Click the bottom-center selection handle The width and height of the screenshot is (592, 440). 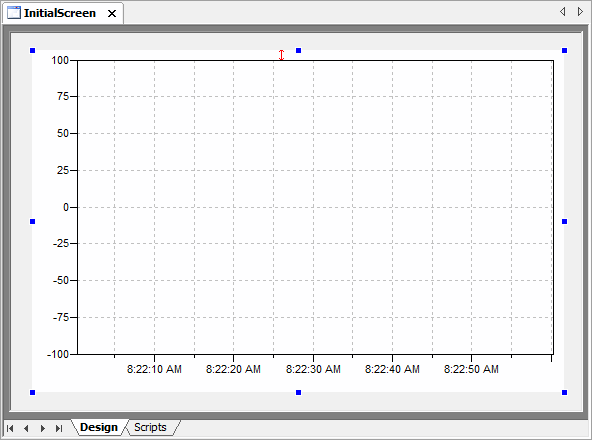298,392
